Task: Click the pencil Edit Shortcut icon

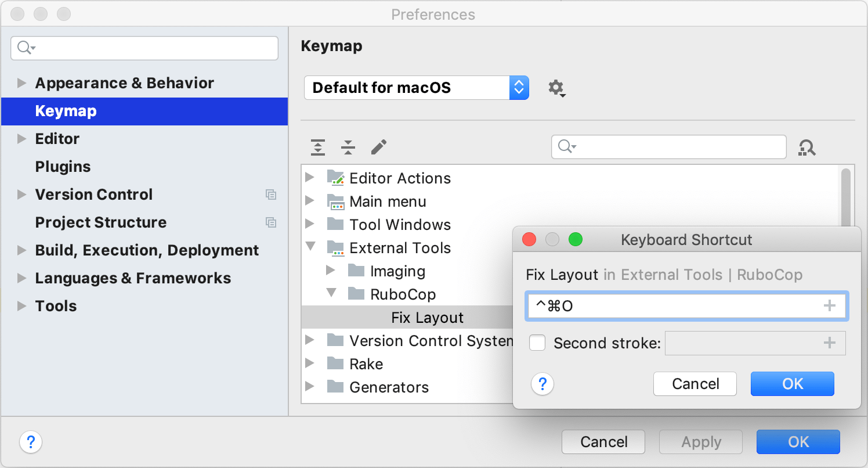Action: tap(378, 147)
